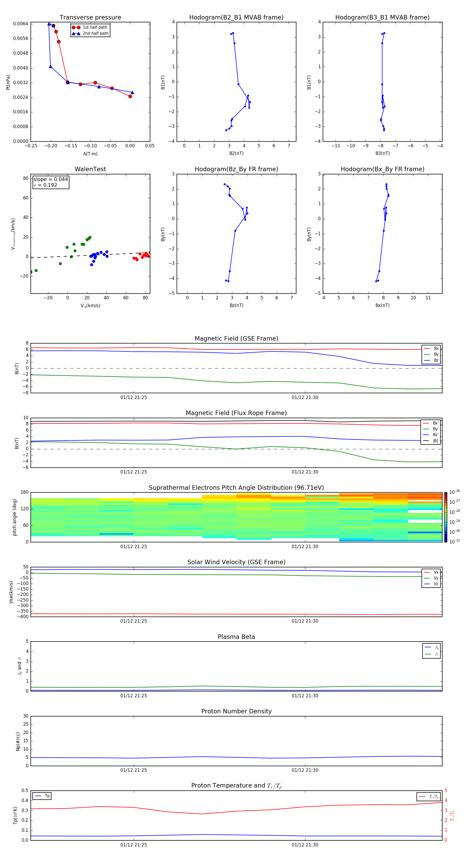
Task: Click the pitch angle (deg) y-axis label
Action: point(14,517)
